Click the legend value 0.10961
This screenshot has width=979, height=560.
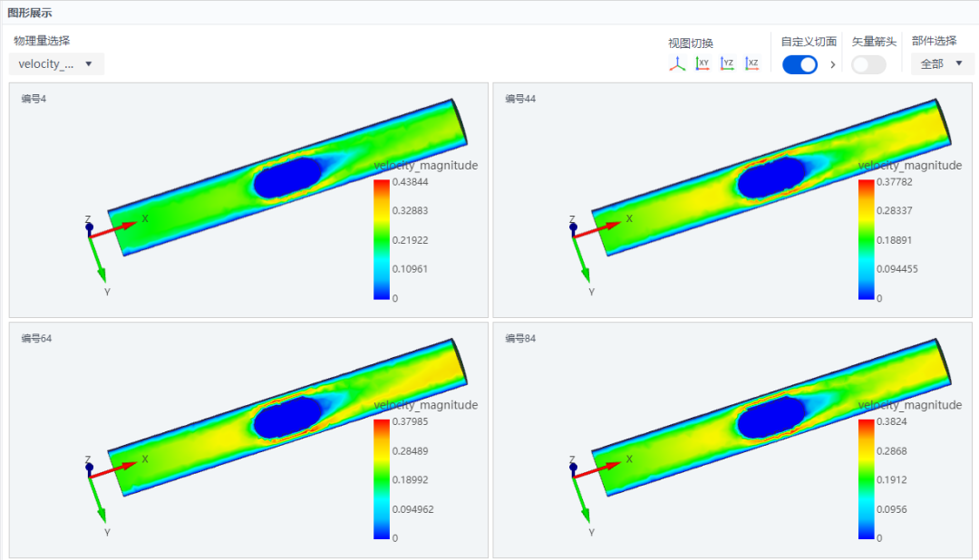click(411, 269)
